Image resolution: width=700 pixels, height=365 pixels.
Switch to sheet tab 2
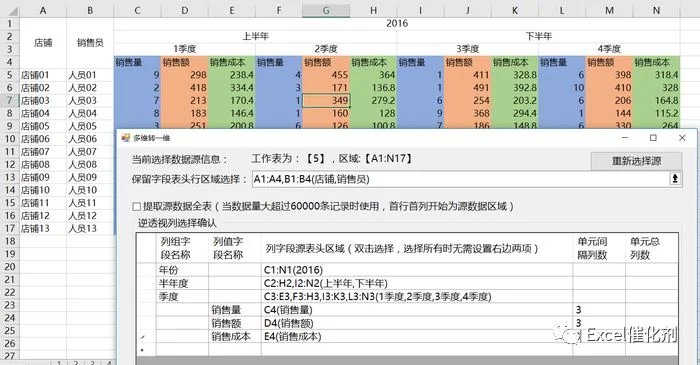[x=76, y=362]
